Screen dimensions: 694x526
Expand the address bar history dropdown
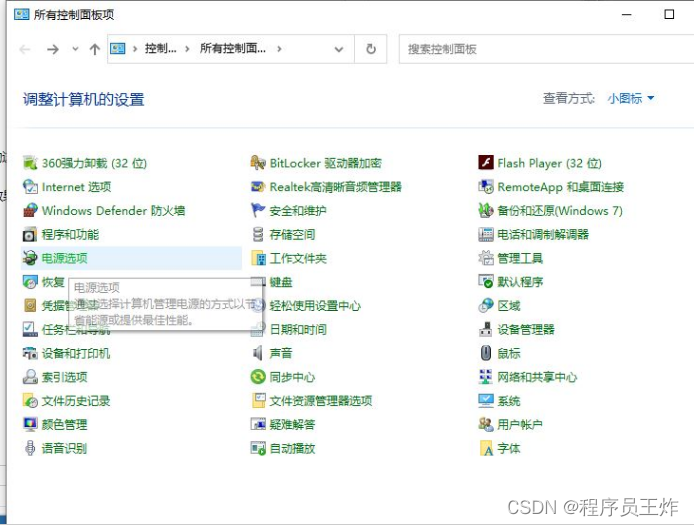(339, 49)
